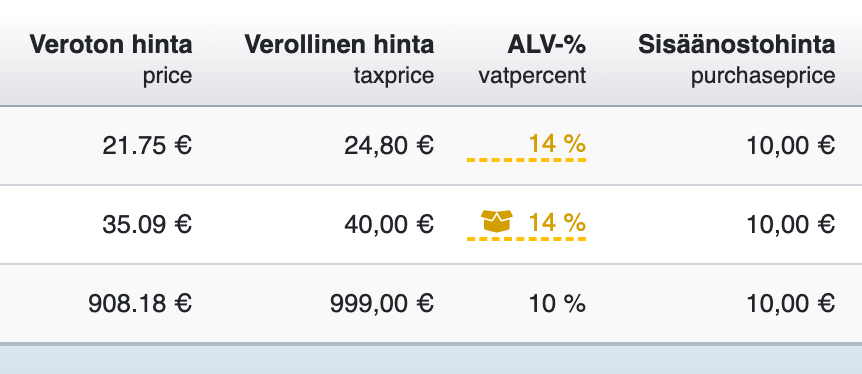Image resolution: width=862 pixels, height=374 pixels.
Task: Click the 24,80 € taxprice cell
Action: [389, 146]
